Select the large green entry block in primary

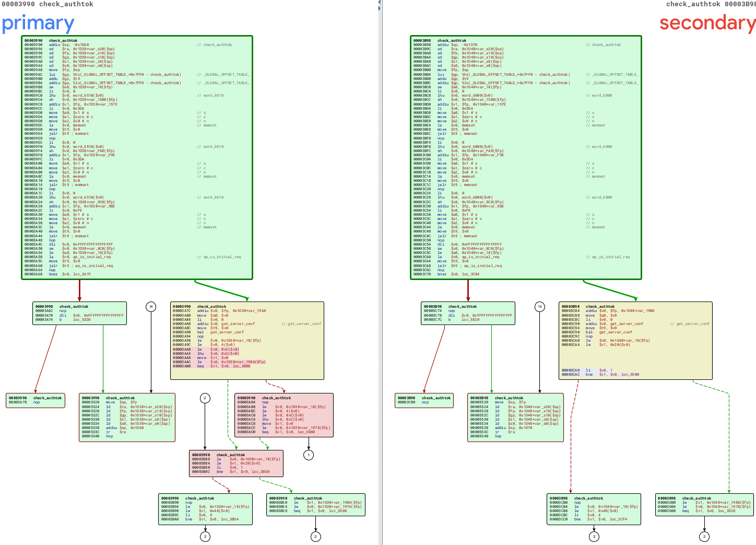pos(137,157)
